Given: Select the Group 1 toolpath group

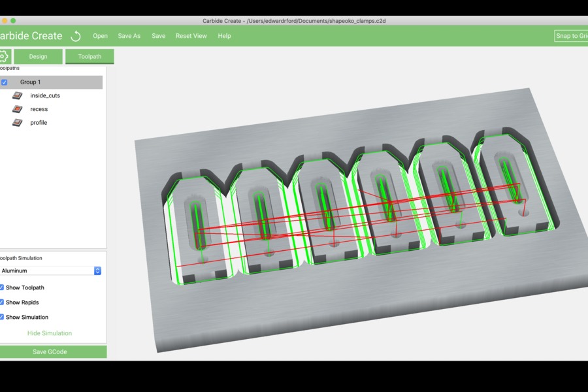Looking at the screenshot, I should point(51,82).
